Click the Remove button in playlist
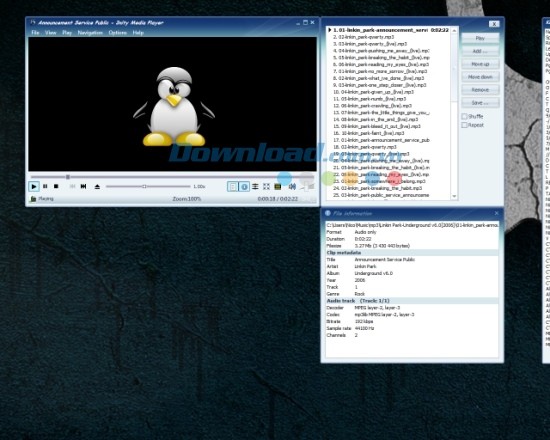The width and height of the screenshot is (550, 440). tap(480, 90)
